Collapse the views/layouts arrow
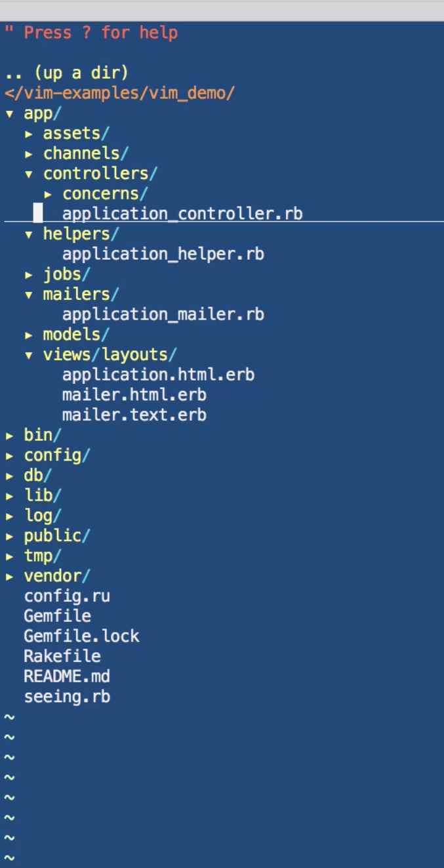 point(28,355)
